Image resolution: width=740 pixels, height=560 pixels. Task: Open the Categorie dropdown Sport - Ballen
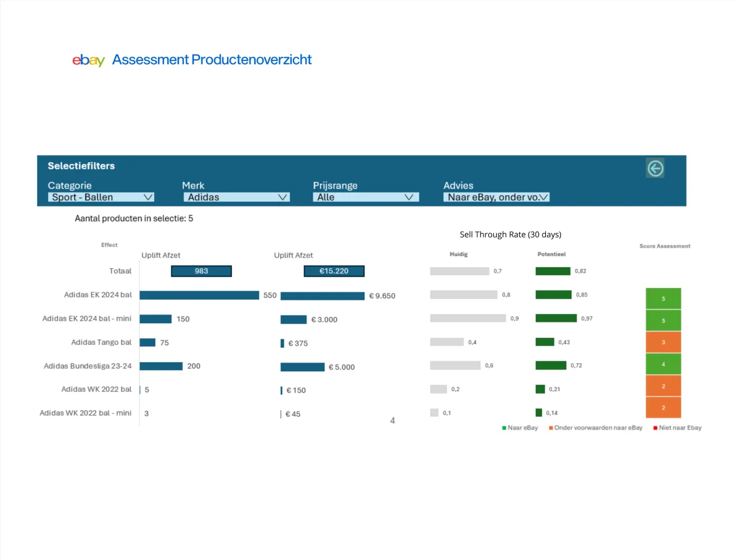point(101,197)
